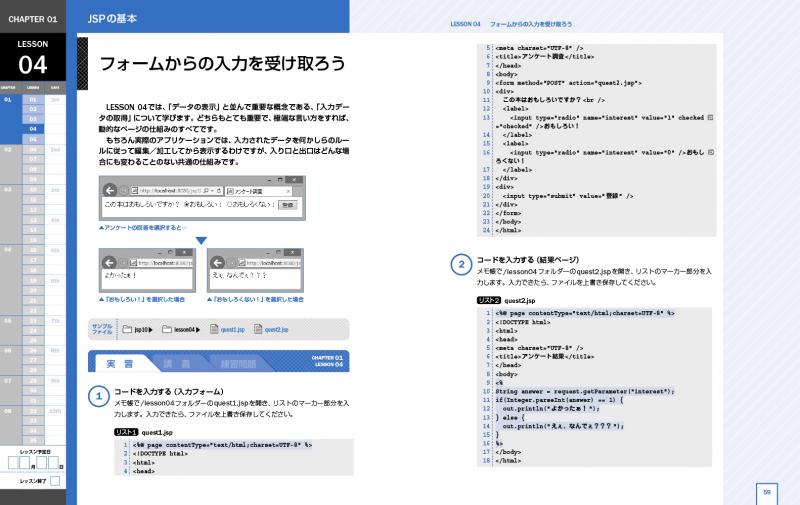
Task: Click the page number 59
Action: (767, 492)
